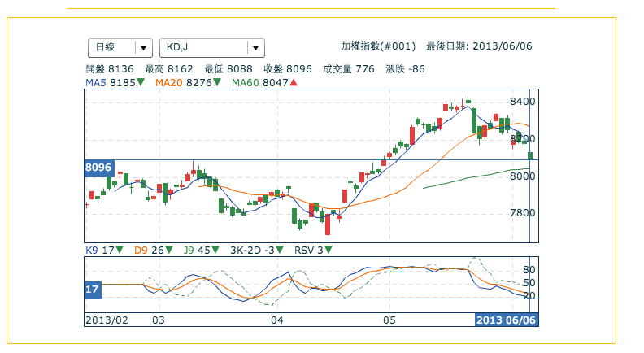Click the red up arrow beside MA60

tap(294, 83)
